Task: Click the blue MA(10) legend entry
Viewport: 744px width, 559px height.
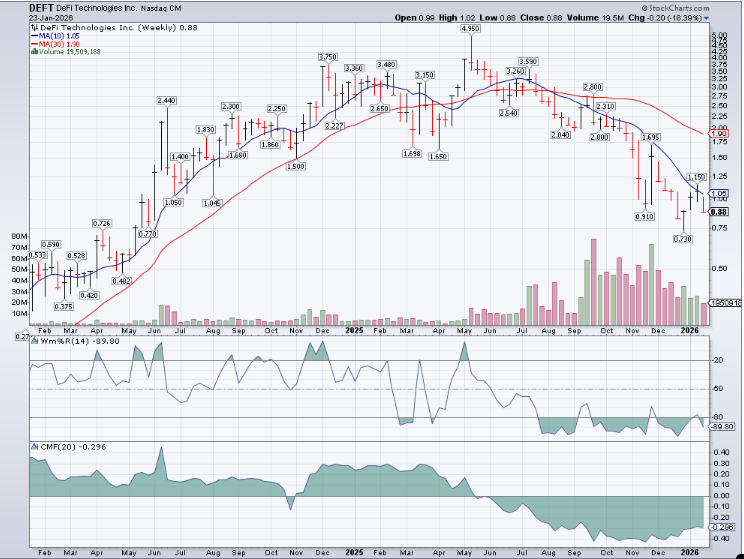Action: pos(58,34)
